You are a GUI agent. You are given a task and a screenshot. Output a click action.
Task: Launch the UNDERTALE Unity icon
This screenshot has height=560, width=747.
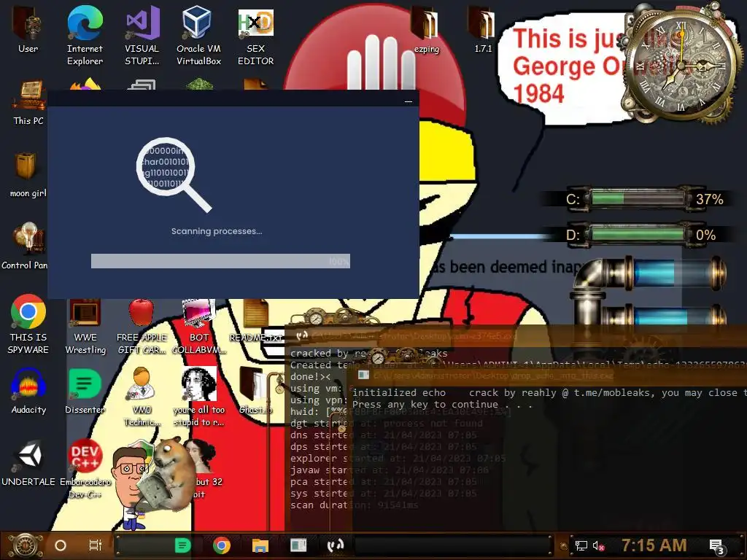(x=28, y=463)
